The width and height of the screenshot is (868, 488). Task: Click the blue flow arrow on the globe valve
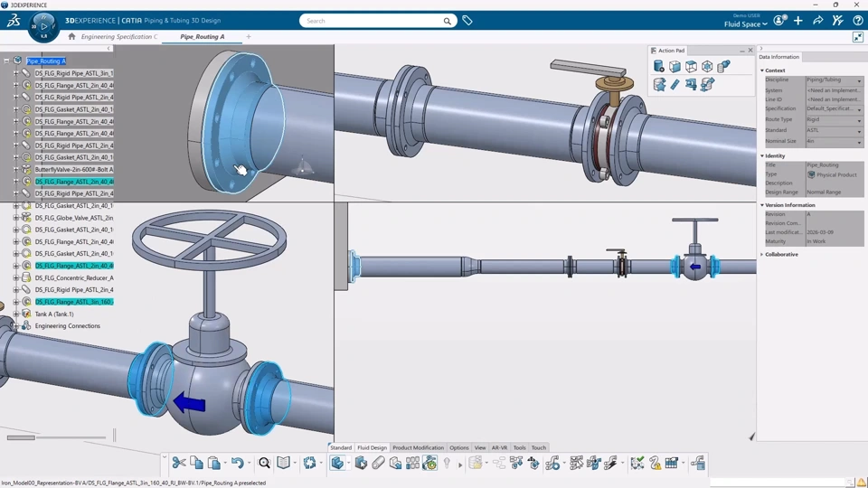(x=189, y=403)
